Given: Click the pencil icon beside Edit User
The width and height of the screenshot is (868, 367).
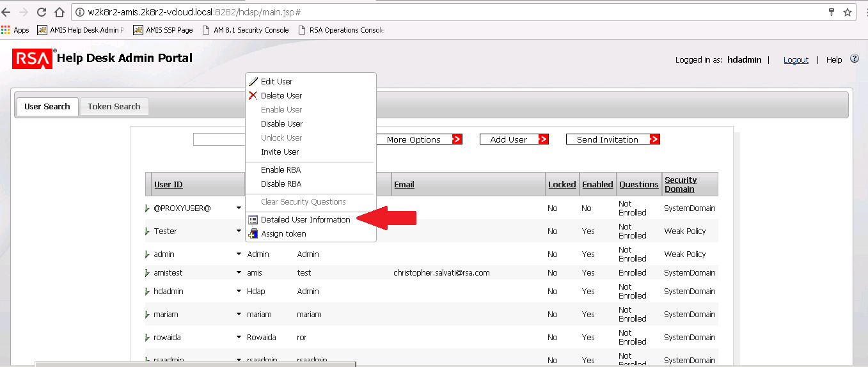Looking at the screenshot, I should tap(253, 81).
